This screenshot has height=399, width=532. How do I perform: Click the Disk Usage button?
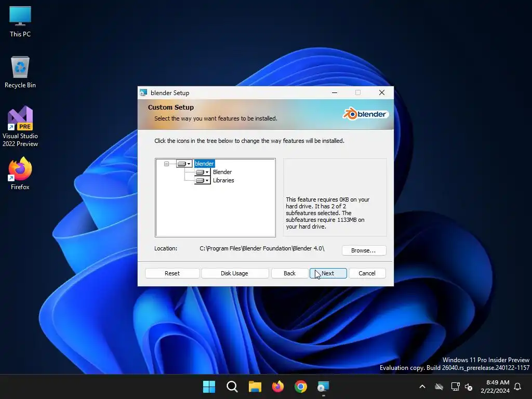pos(234,273)
